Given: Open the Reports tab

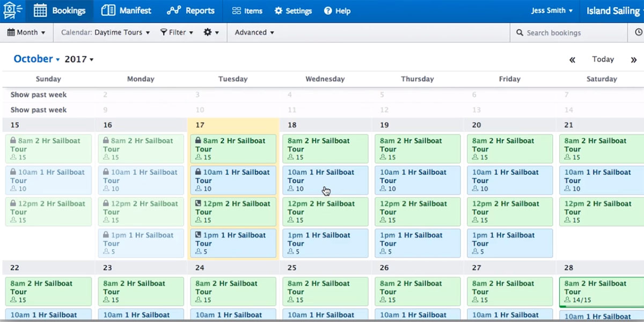Looking at the screenshot, I should 191,11.
